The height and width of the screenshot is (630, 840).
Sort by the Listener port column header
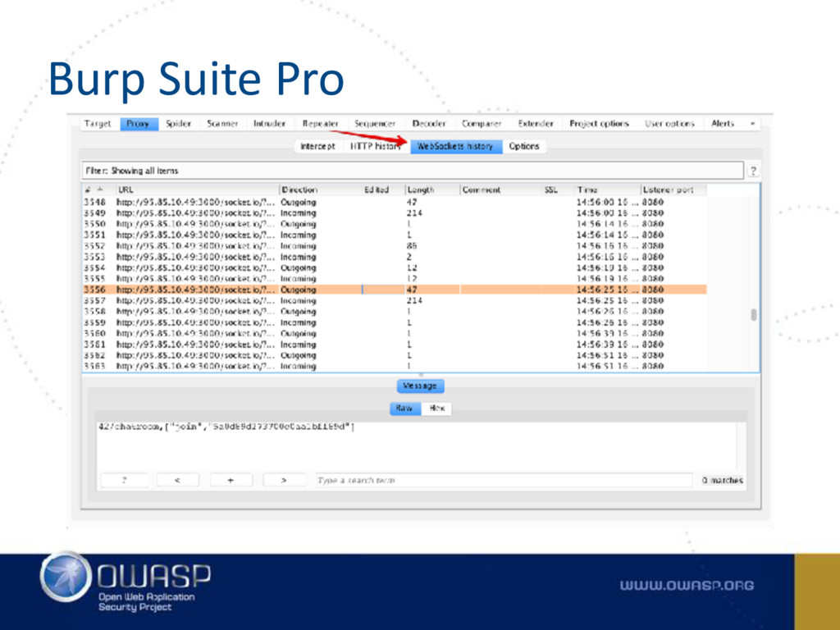point(673,189)
